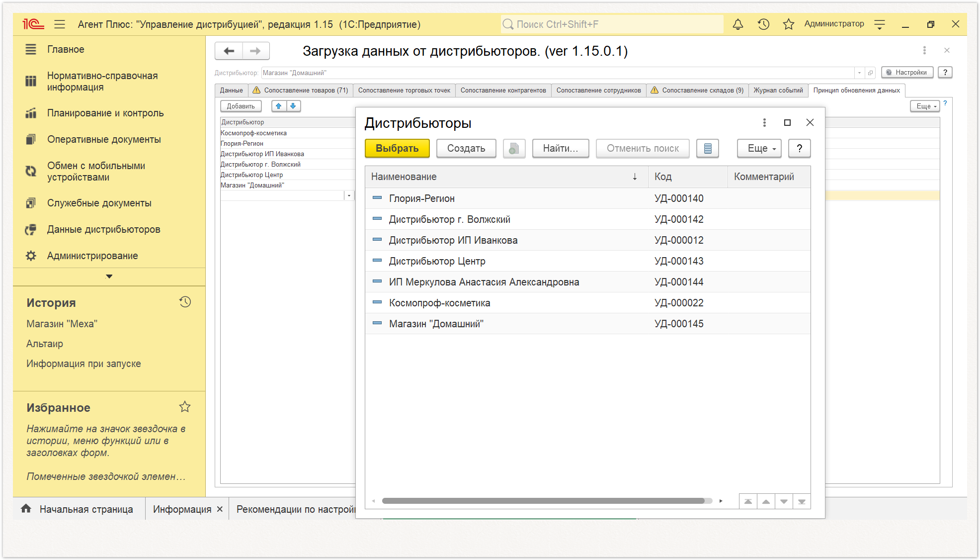Click the Дистрибьютор input field
The image size is (980, 560).
[558, 73]
